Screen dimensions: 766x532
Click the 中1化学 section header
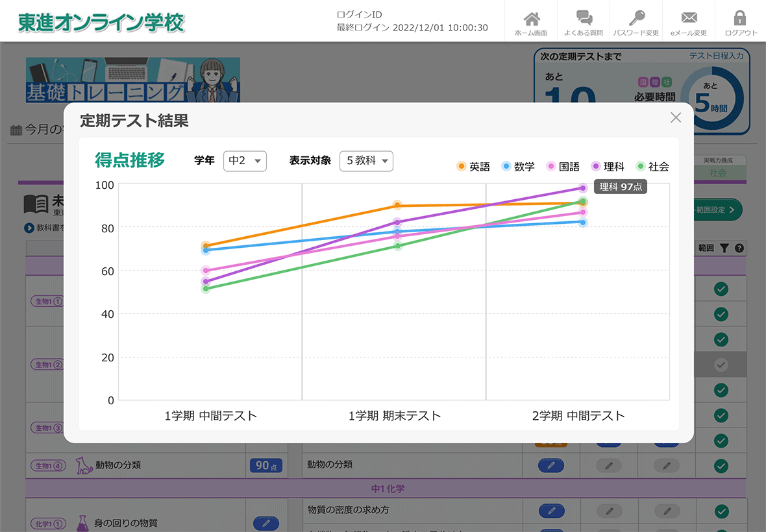[386, 489]
